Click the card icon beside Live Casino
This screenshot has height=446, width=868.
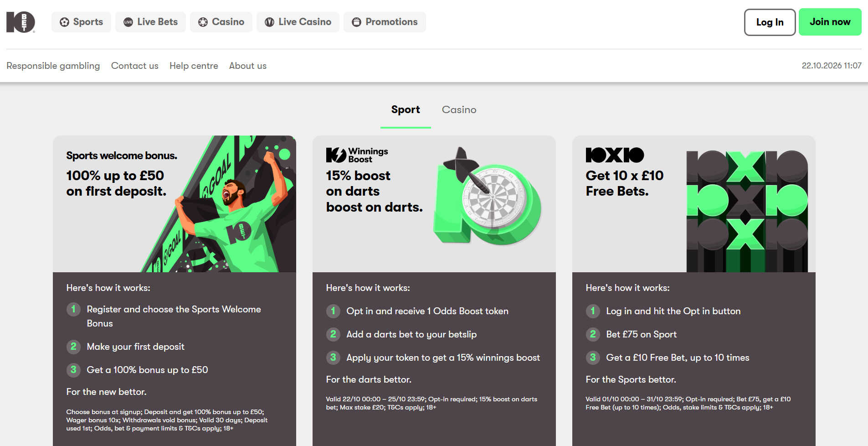tap(270, 22)
